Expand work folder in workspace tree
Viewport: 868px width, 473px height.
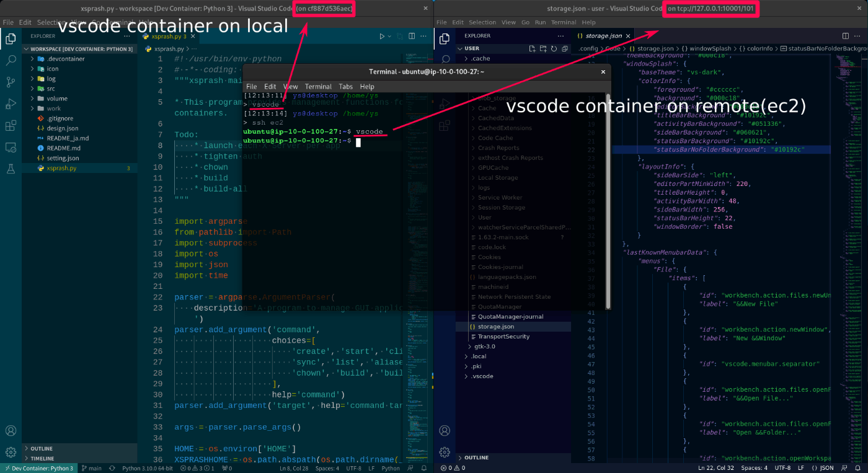tap(80, 108)
